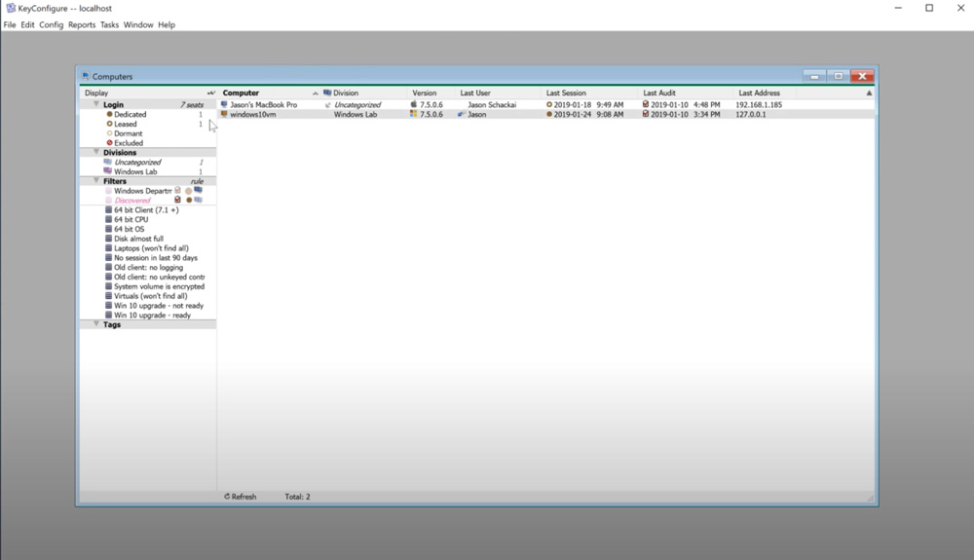Collapse the Tags section triangle
974x560 pixels.
(x=96, y=324)
